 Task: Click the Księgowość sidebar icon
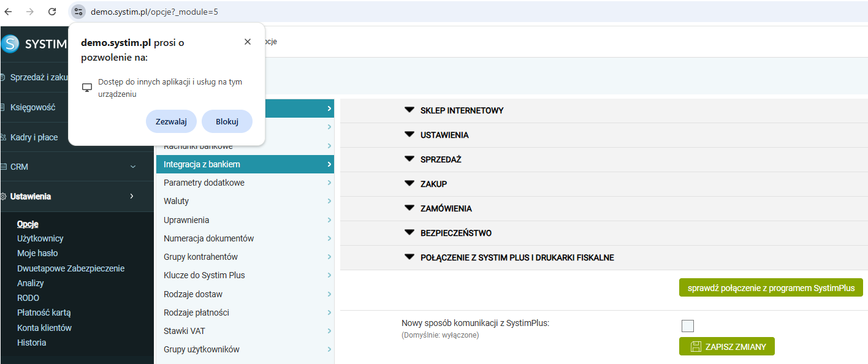tap(3, 107)
